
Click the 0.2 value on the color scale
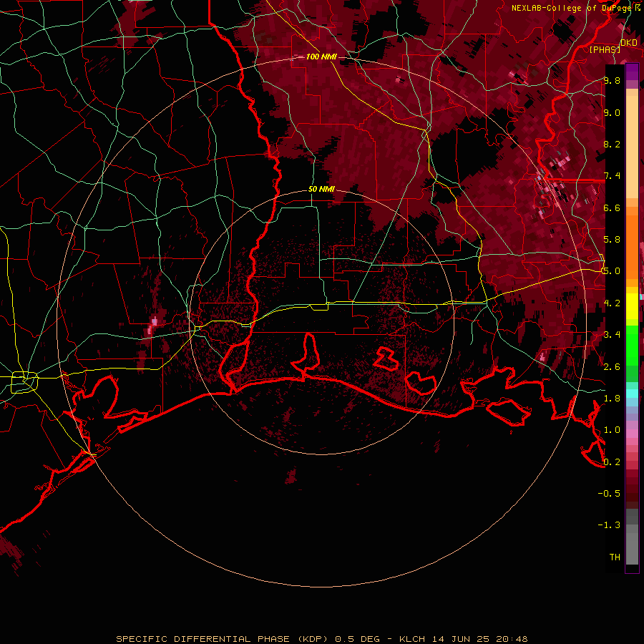(x=612, y=462)
